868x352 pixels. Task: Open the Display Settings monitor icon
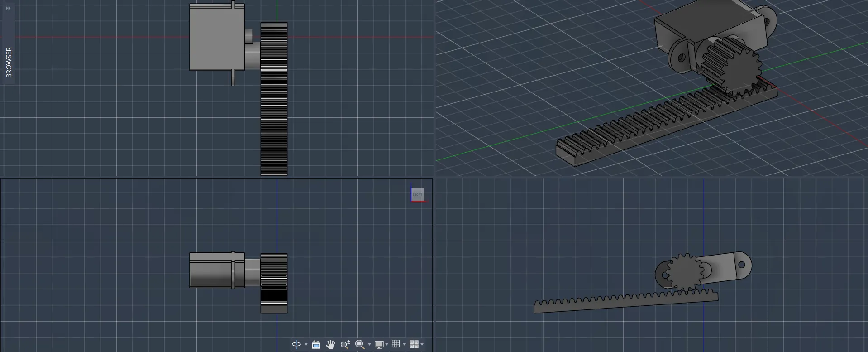pos(379,345)
